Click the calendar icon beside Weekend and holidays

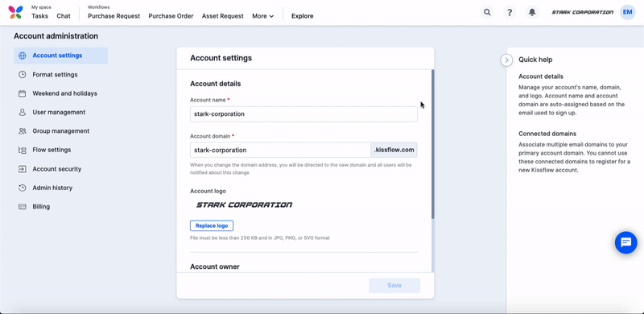(x=23, y=93)
